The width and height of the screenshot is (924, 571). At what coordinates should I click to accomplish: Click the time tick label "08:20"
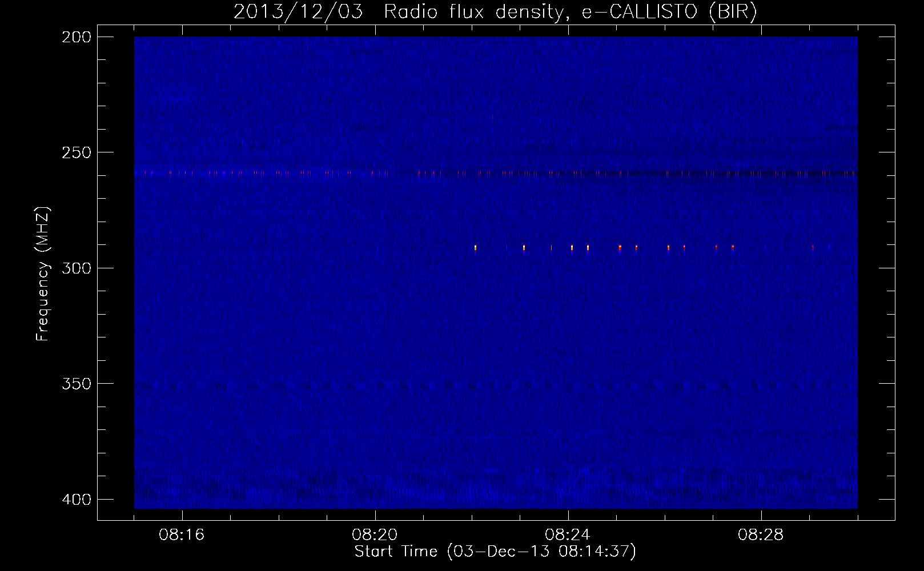375,535
